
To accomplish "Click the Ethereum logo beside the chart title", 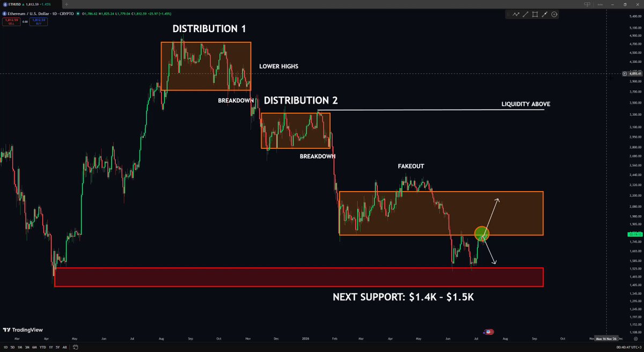I will 4,13.
